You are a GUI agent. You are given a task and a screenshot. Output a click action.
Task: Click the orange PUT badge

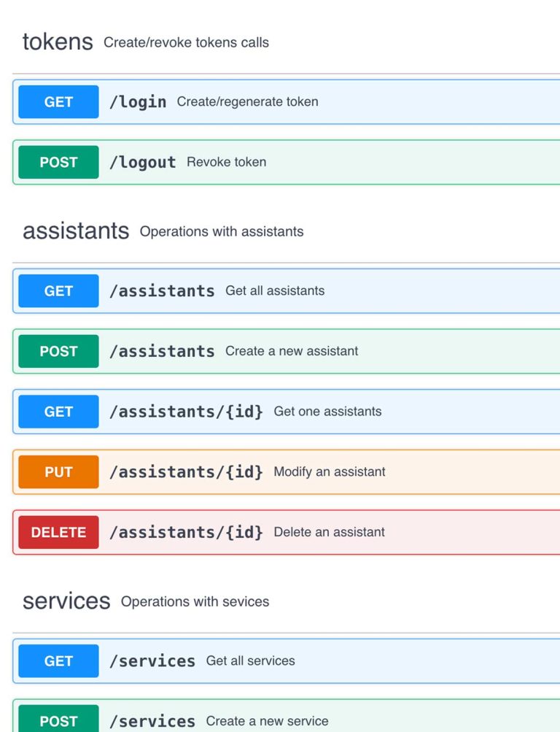58,471
